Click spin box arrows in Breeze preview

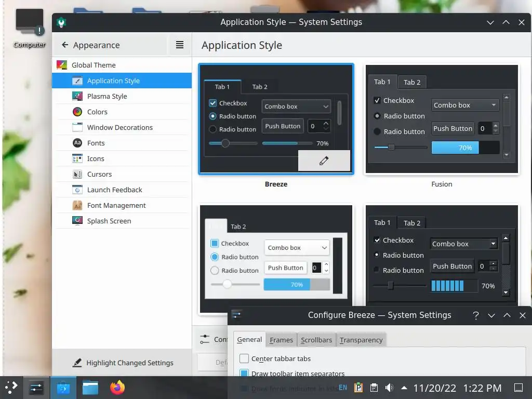pos(326,126)
